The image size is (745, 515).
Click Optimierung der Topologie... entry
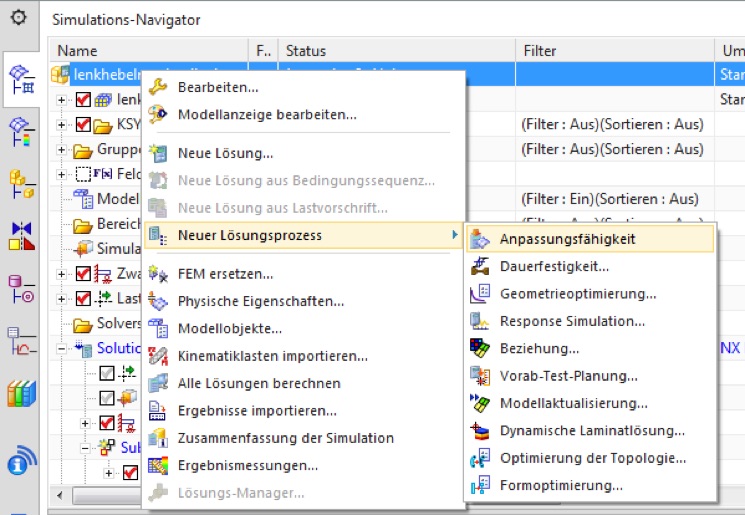pyautogui.click(x=593, y=458)
